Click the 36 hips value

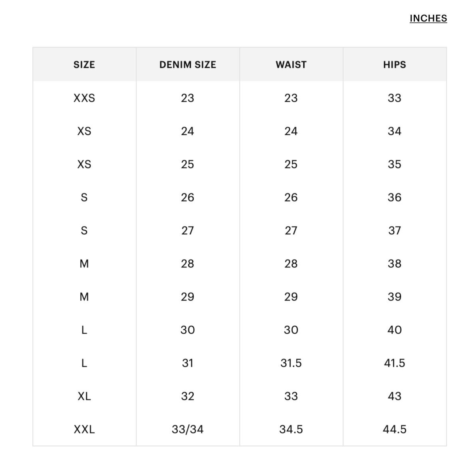(395, 197)
